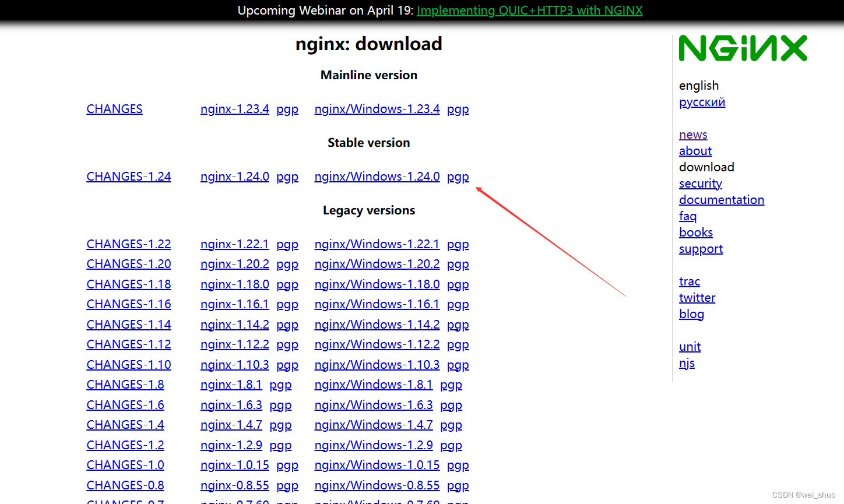The width and height of the screenshot is (844, 504).
Task: Download nginx/Windows-1.2.9
Action: click(x=374, y=445)
